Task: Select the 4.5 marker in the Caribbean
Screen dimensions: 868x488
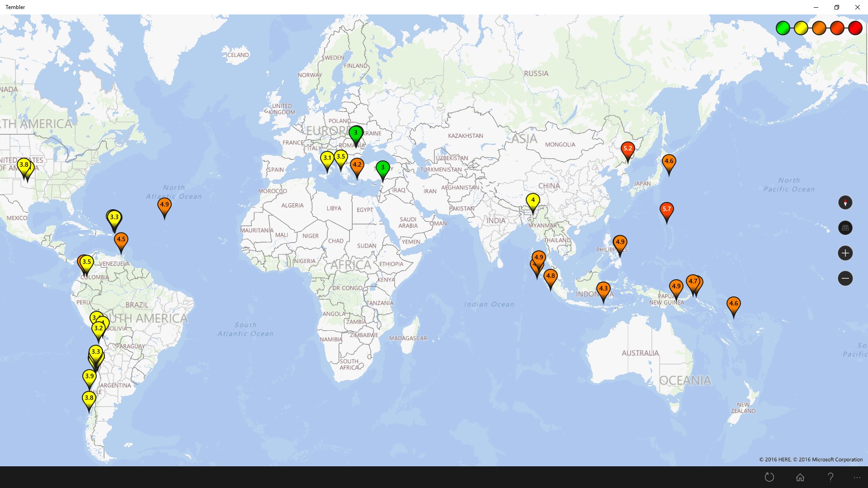Action: (121, 239)
